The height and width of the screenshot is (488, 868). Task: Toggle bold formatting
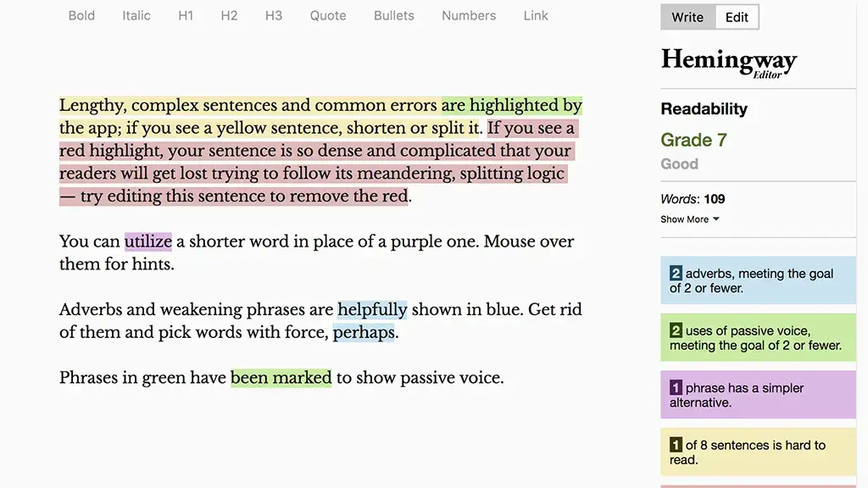tap(81, 15)
